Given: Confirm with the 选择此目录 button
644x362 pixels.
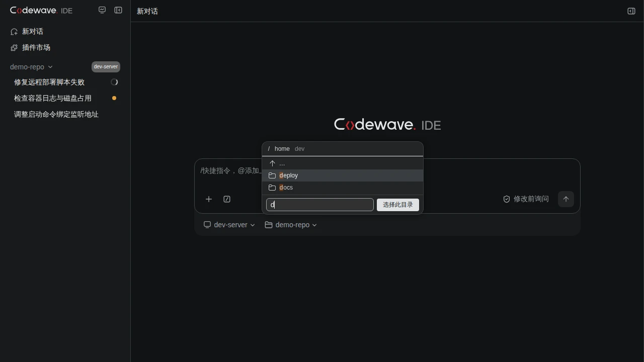Looking at the screenshot, I should click(x=398, y=205).
